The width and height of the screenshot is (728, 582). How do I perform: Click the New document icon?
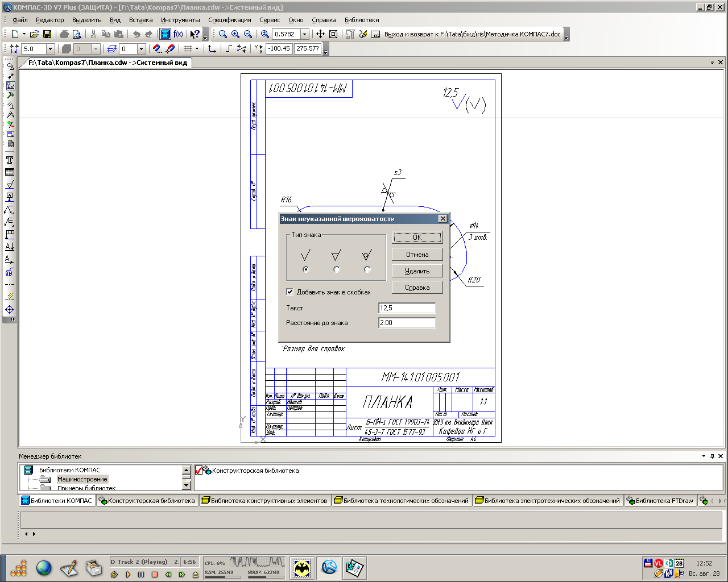point(15,34)
